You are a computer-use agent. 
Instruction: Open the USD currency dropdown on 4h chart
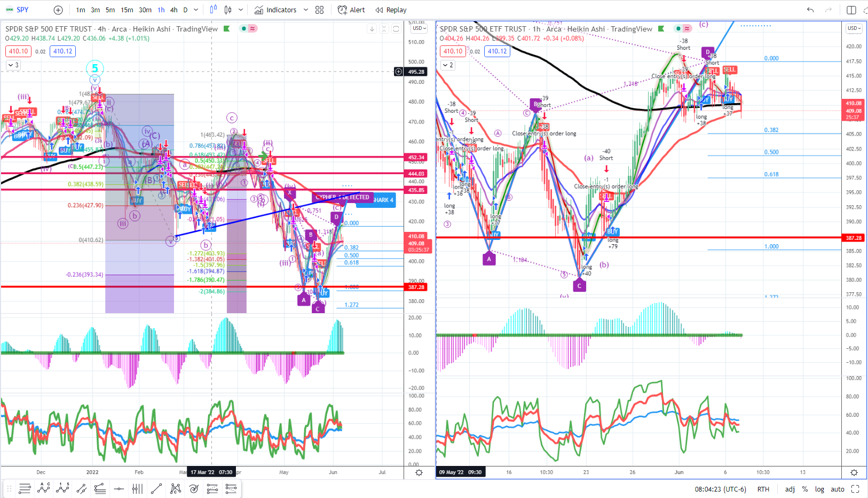click(x=419, y=28)
